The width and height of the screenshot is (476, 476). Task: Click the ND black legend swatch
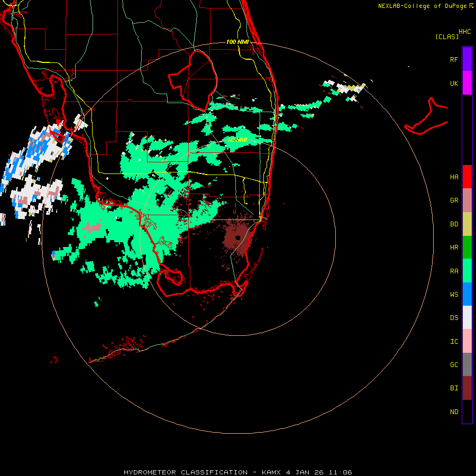pyautogui.click(x=467, y=411)
